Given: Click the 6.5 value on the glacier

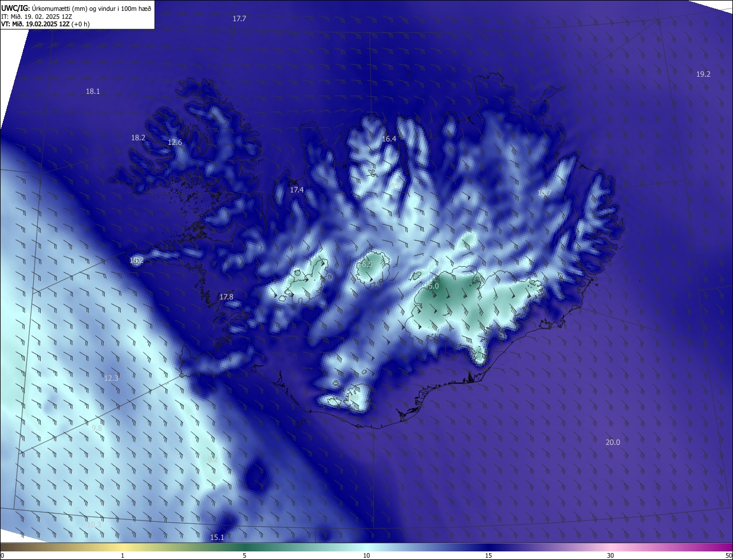Looking at the screenshot, I should pos(367,265).
